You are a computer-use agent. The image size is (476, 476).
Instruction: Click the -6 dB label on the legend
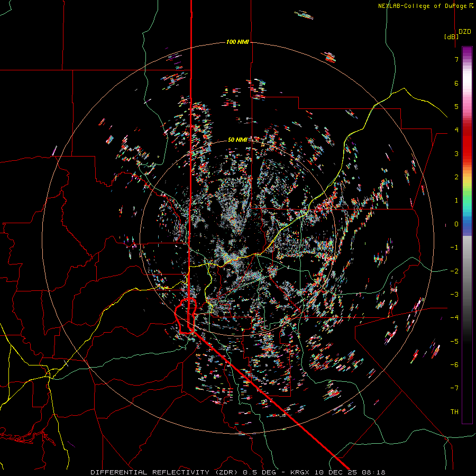[x=454, y=364]
